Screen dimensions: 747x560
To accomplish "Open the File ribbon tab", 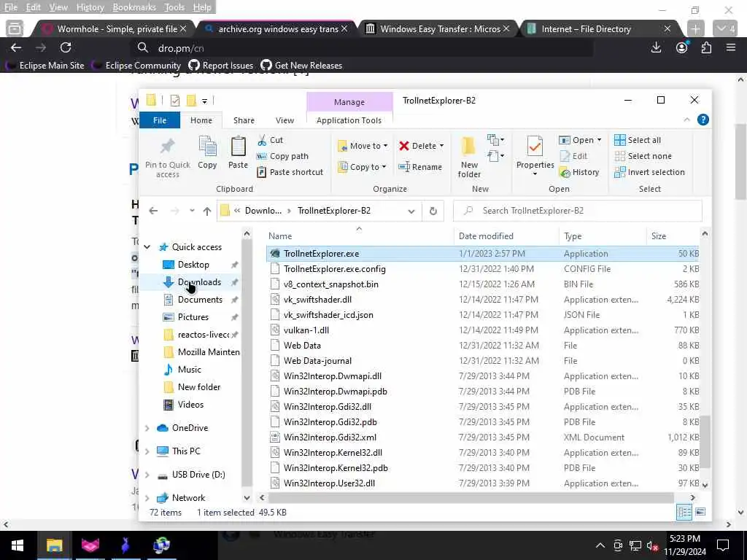I will click(160, 120).
